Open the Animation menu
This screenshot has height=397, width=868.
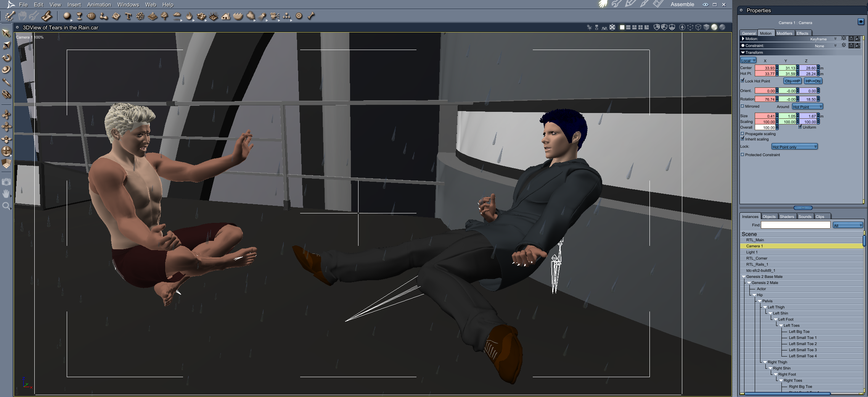(99, 5)
